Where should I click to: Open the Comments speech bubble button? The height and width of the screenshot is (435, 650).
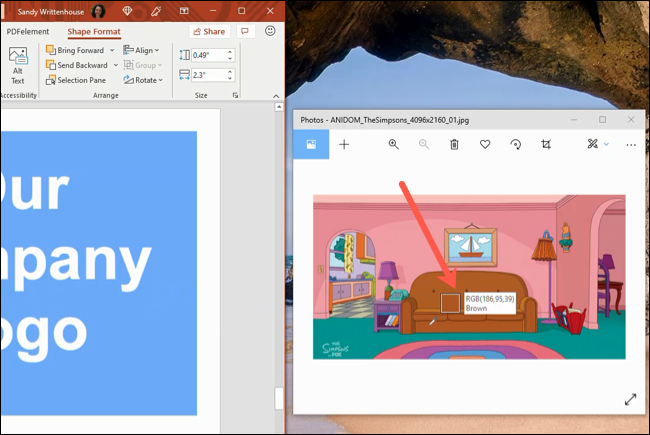(245, 31)
